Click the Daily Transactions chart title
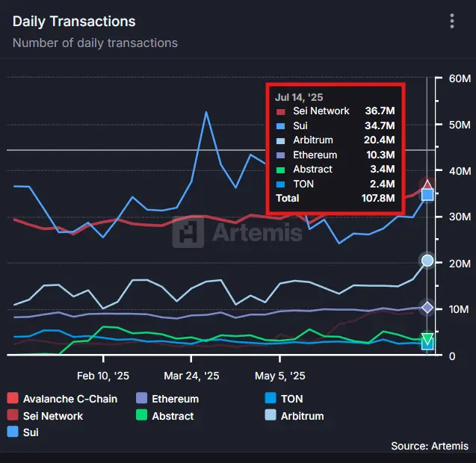Image resolution: width=476 pixels, height=463 pixels. coord(74,22)
